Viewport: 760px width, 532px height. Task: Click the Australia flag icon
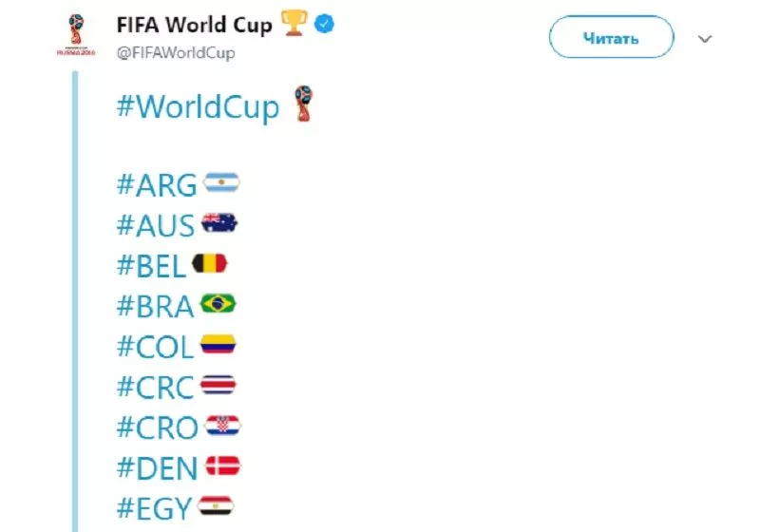pos(219,223)
